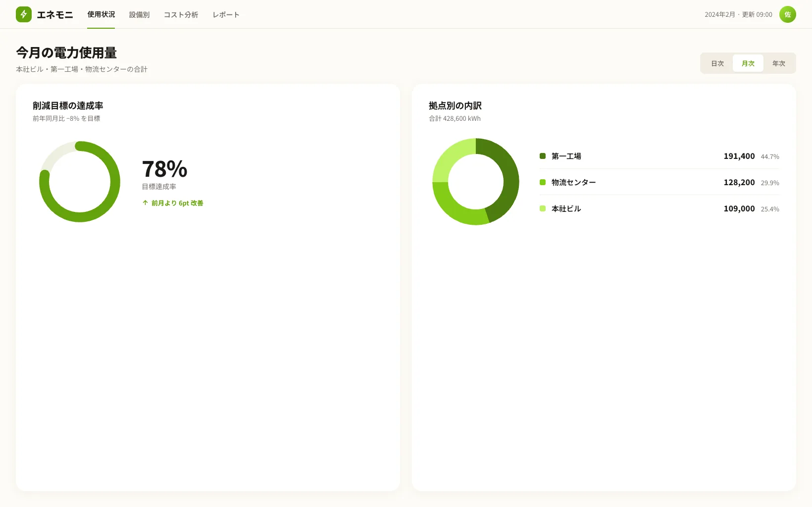Switch to the 設備別 tab
Screen dimensions: 812x507
(139, 15)
